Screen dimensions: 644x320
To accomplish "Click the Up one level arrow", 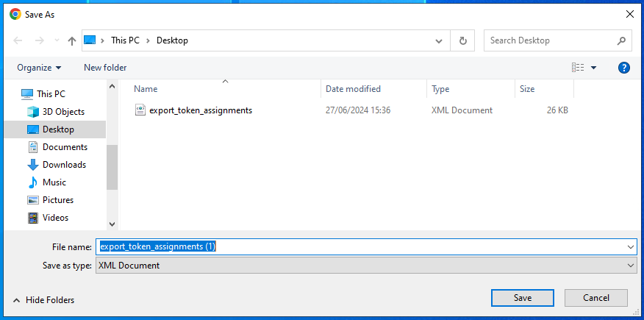I will pos(71,40).
